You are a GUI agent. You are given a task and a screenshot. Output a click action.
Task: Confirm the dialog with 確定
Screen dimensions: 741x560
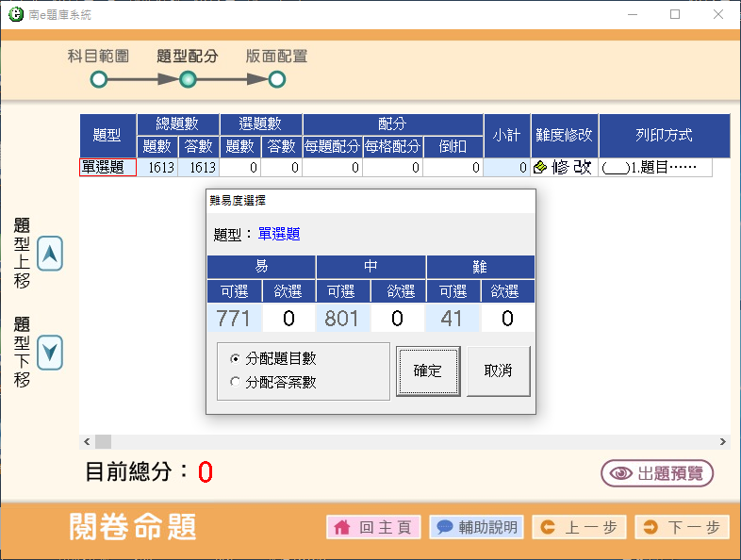[x=427, y=371]
